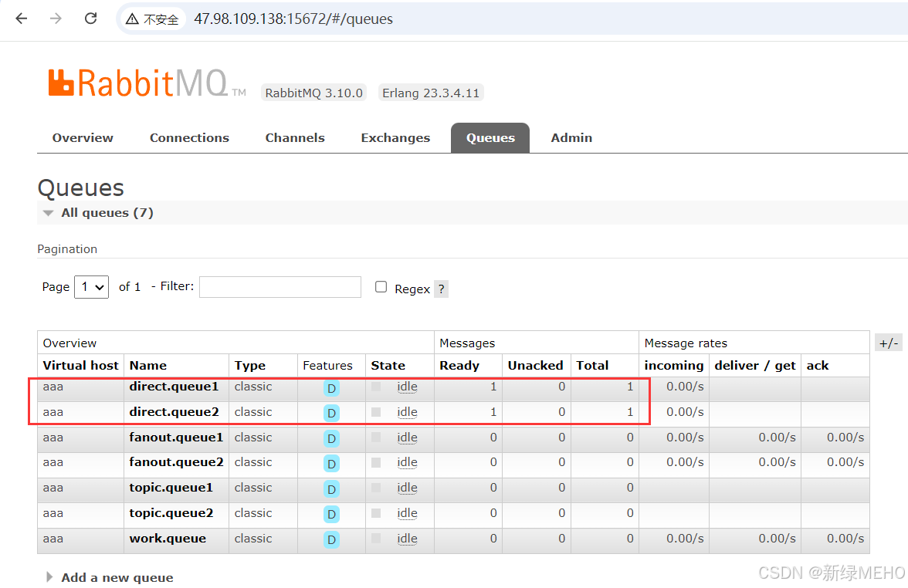Click the D durable badge for fanout.queue1

point(331,438)
